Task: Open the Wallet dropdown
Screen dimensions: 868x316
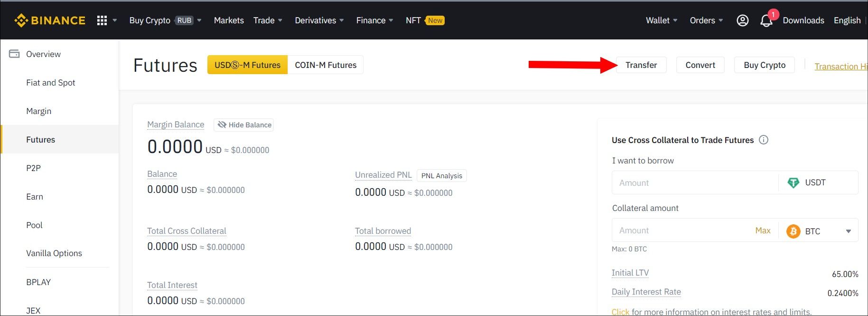Action: tap(662, 20)
